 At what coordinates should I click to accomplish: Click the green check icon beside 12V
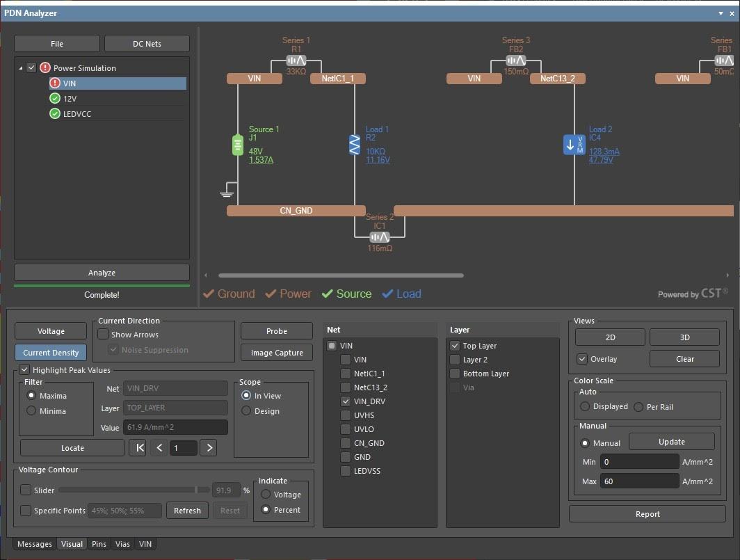pos(55,98)
